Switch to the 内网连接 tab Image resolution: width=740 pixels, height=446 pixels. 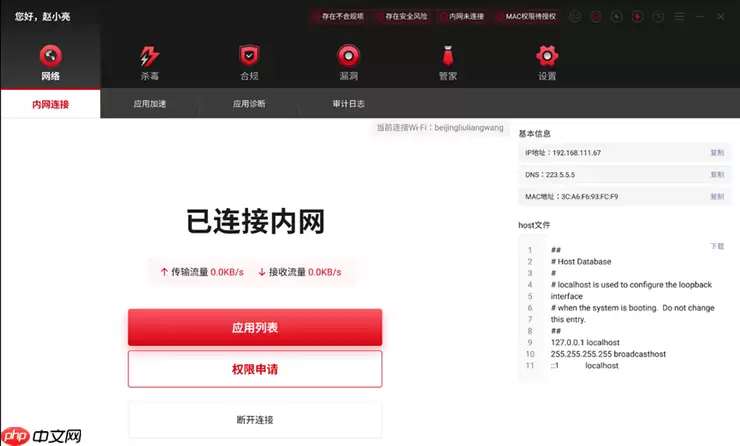(x=50, y=104)
